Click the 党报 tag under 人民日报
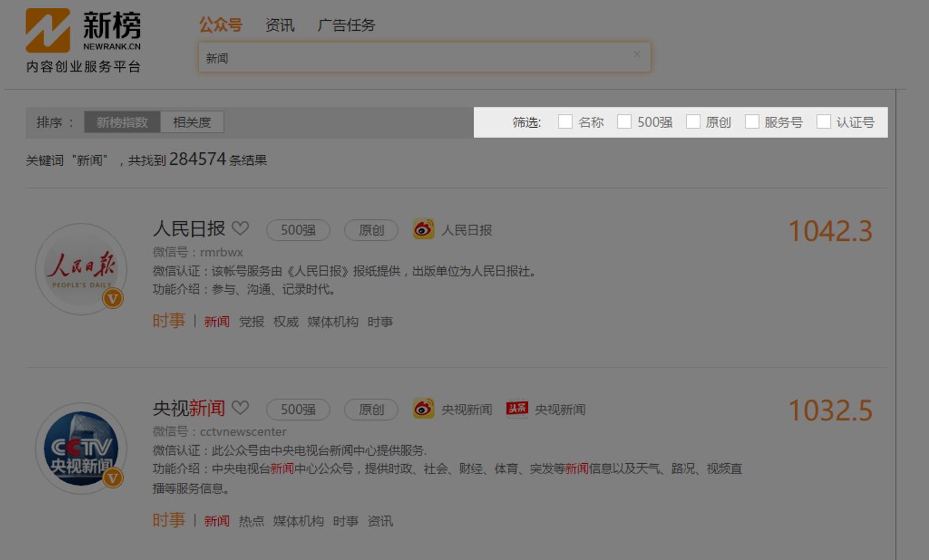Screen dimensions: 929x560 [251, 322]
